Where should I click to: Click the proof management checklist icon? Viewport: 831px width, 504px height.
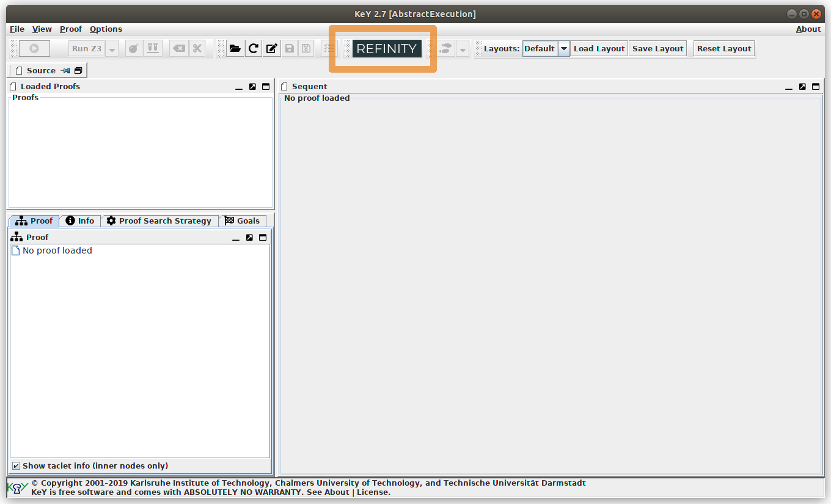pyautogui.click(x=329, y=49)
